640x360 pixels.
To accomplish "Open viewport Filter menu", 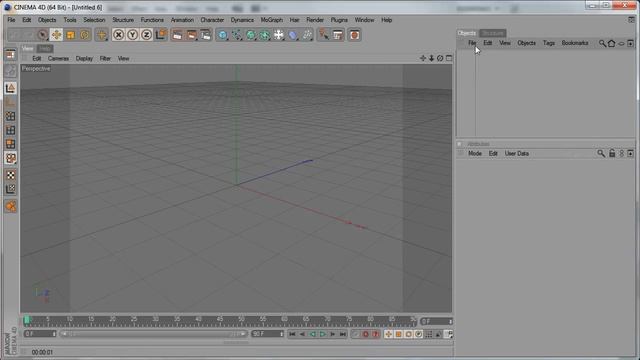I will tap(105, 58).
